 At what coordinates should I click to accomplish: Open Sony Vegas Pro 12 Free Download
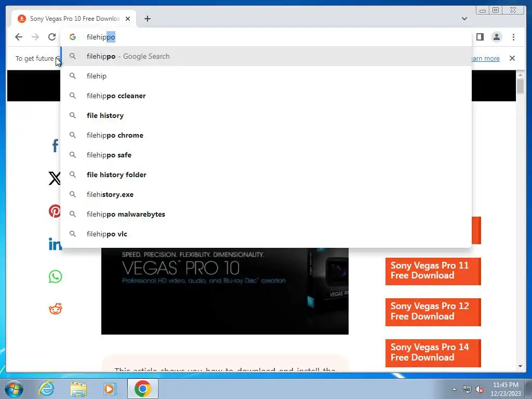tap(433, 312)
